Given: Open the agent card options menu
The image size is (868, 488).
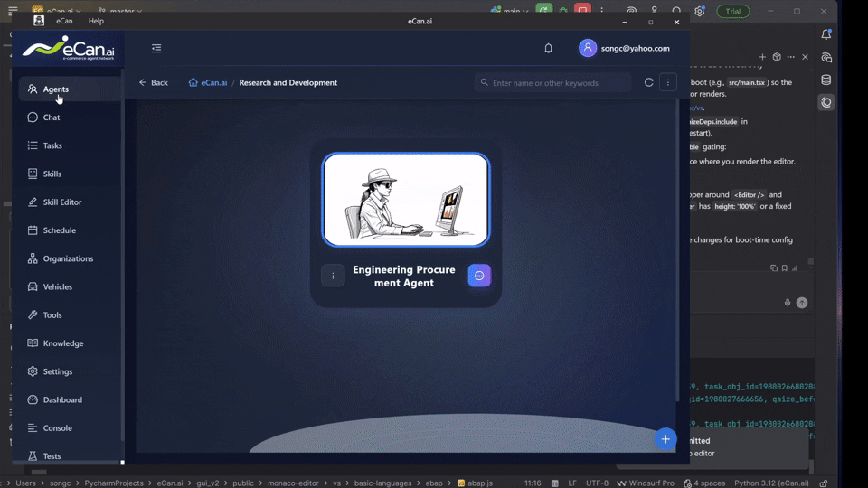Looking at the screenshot, I should pos(333,276).
